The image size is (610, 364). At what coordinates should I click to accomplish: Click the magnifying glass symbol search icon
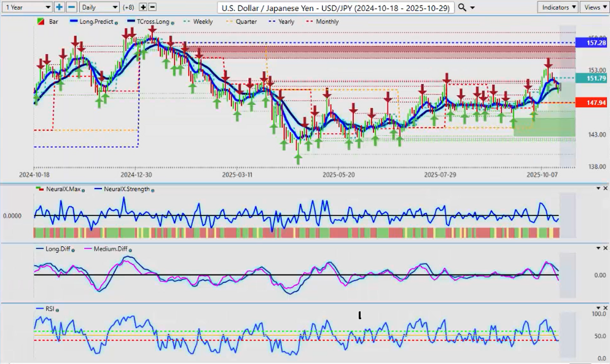tap(462, 7)
